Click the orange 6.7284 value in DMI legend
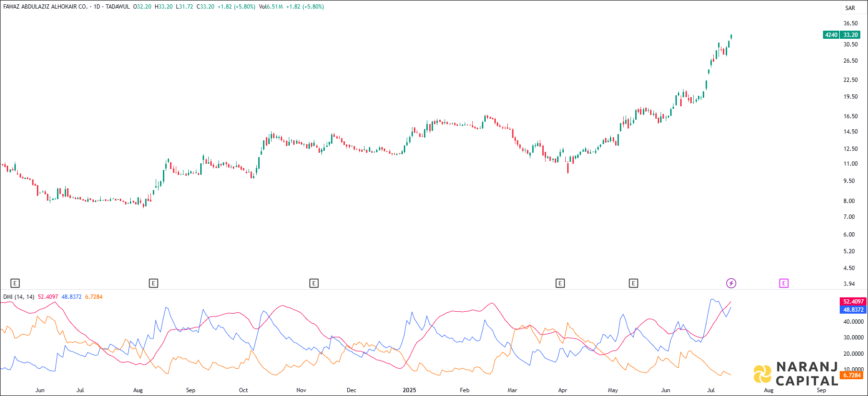 (x=94, y=297)
